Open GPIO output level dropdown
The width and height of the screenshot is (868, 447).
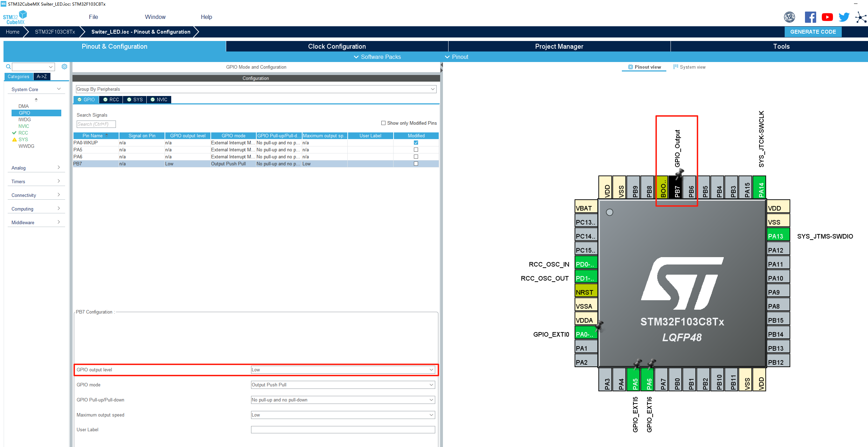[x=343, y=370]
